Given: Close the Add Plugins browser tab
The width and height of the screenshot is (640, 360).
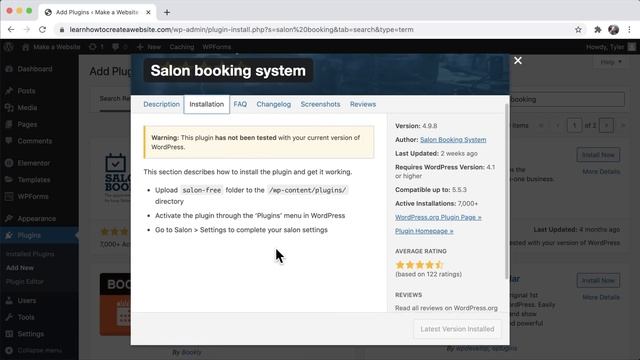Looking at the screenshot, I should coord(148,12).
